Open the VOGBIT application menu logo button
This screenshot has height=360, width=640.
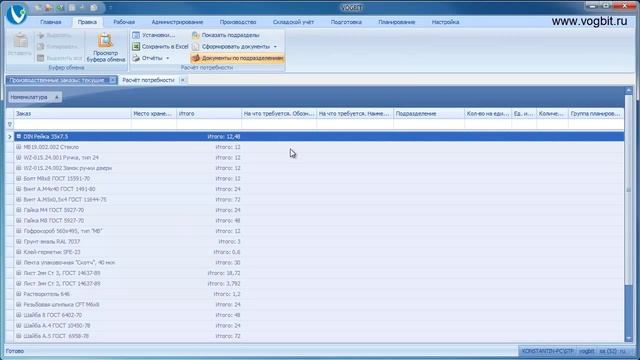16,14
